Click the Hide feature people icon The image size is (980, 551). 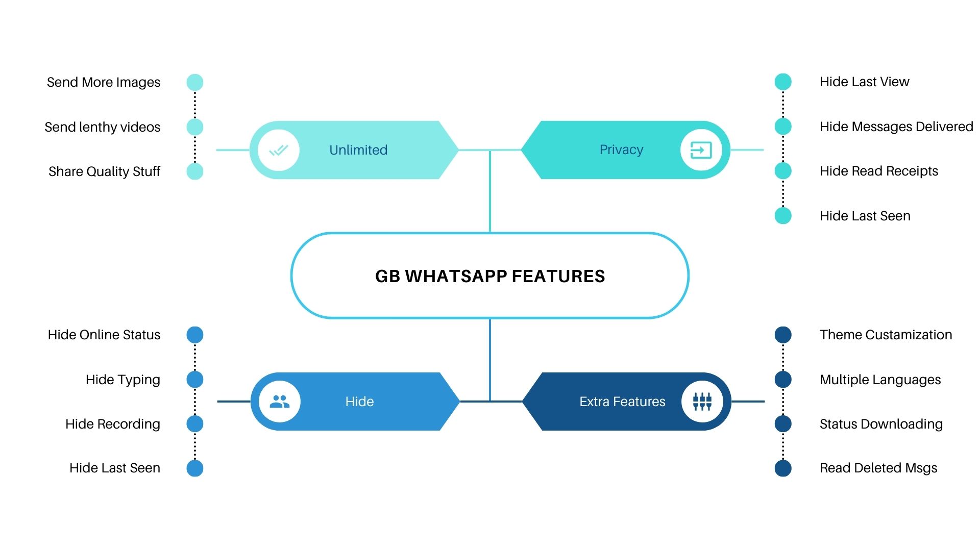[x=278, y=402]
